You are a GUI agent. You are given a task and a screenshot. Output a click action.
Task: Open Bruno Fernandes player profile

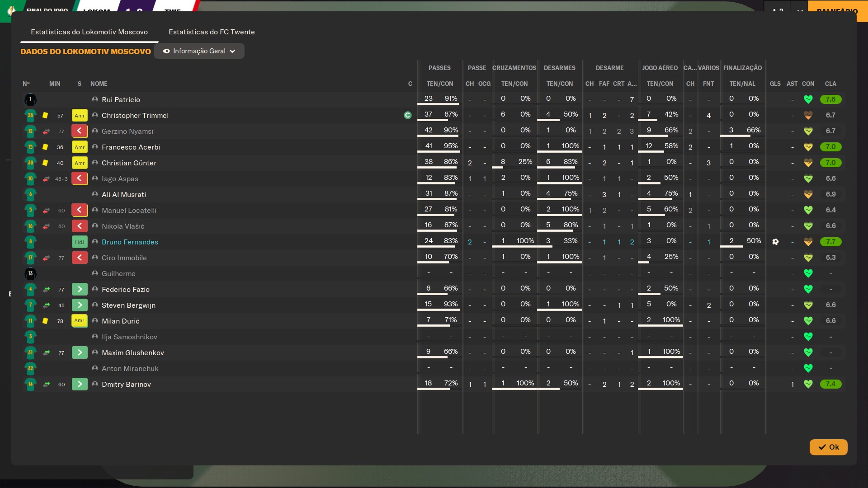130,242
